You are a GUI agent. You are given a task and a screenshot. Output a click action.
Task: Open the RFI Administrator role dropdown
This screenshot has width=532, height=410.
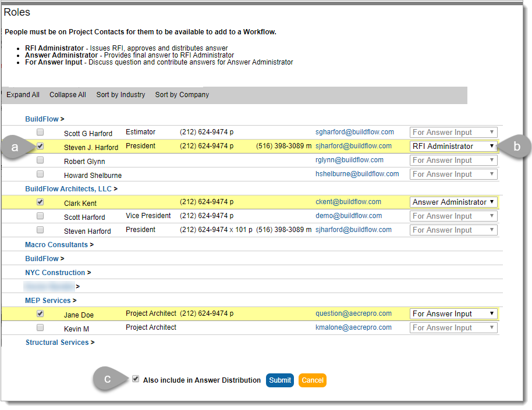453,146
